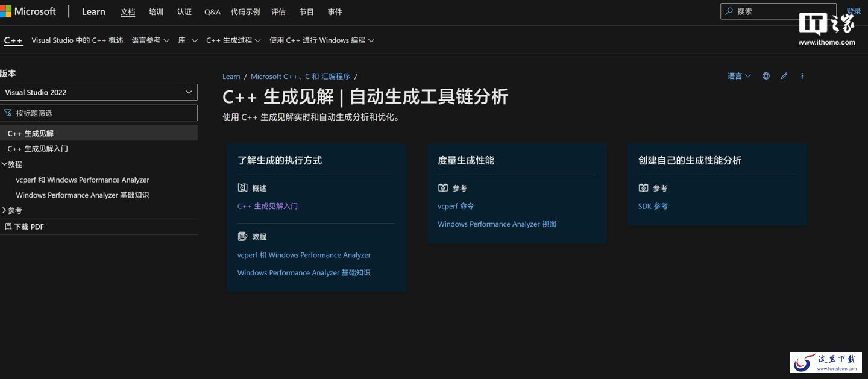Click the globe icon beside language menu

[x=766, y=76]
